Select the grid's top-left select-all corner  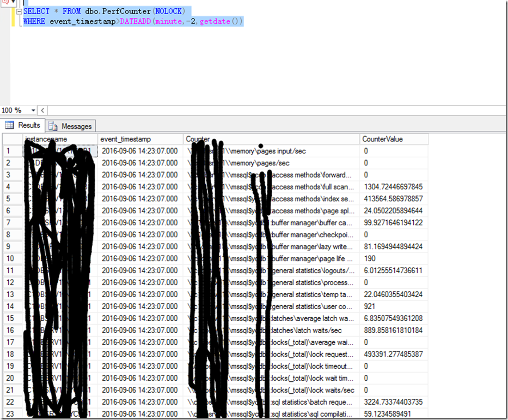pyautogui.click(x=11, y=139)
